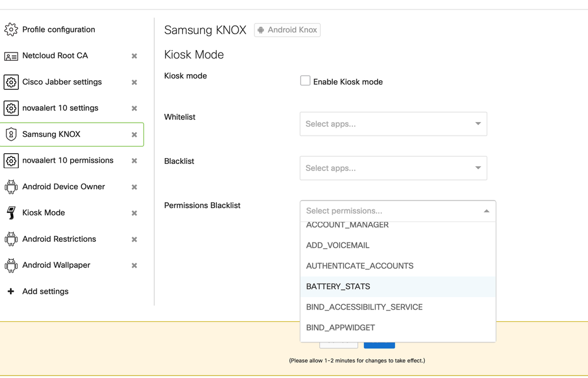Click the Android icon in Knox badge
The image size is (588, 378).
pyautogui.click(x=261, y=30)
